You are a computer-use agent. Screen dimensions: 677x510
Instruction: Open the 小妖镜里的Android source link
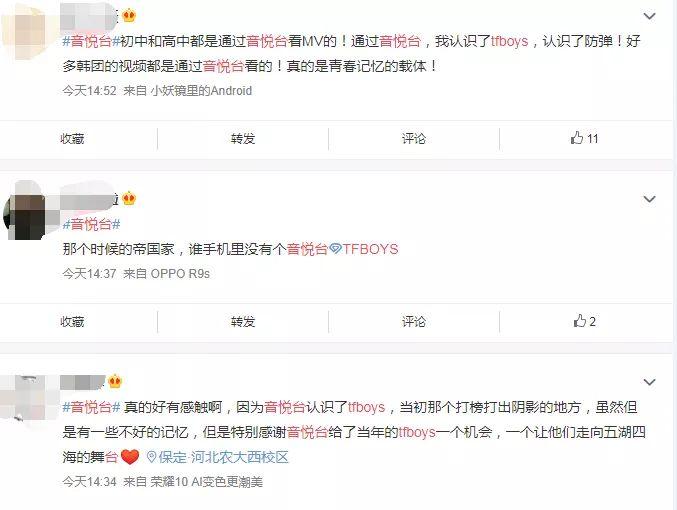click(x=201, y=91)
